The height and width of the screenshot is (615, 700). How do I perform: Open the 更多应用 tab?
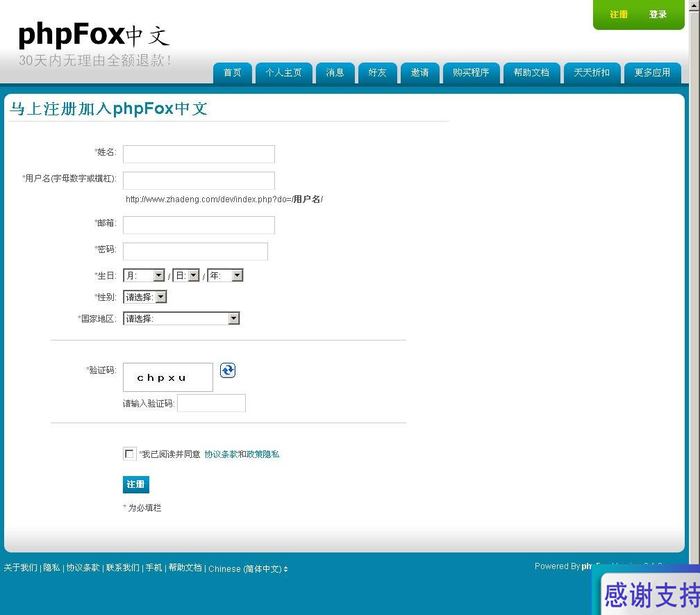[652, 73]
